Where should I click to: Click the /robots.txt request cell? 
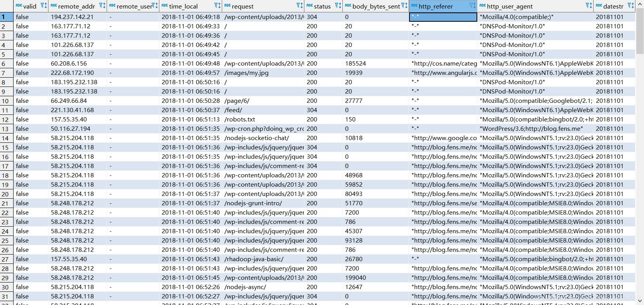click(263, 120)
